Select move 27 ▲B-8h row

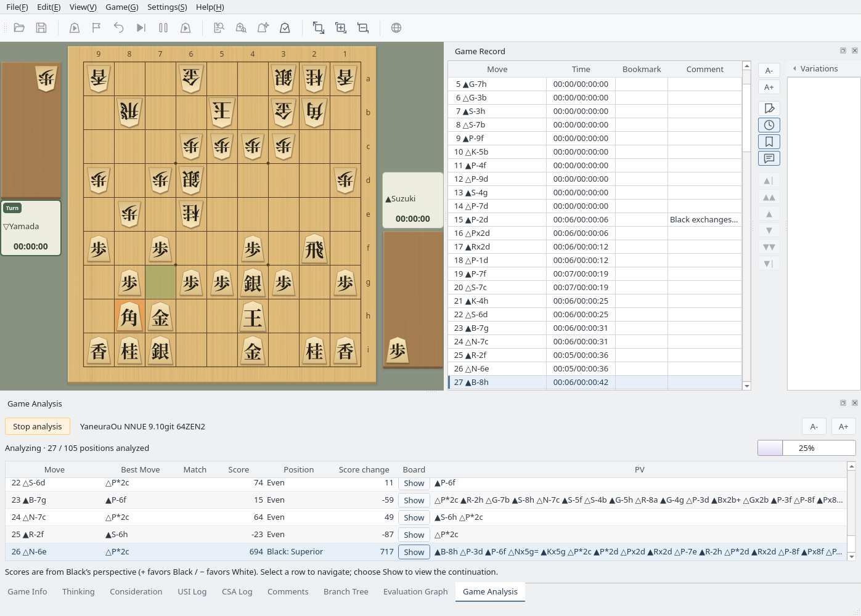[595, 383]
